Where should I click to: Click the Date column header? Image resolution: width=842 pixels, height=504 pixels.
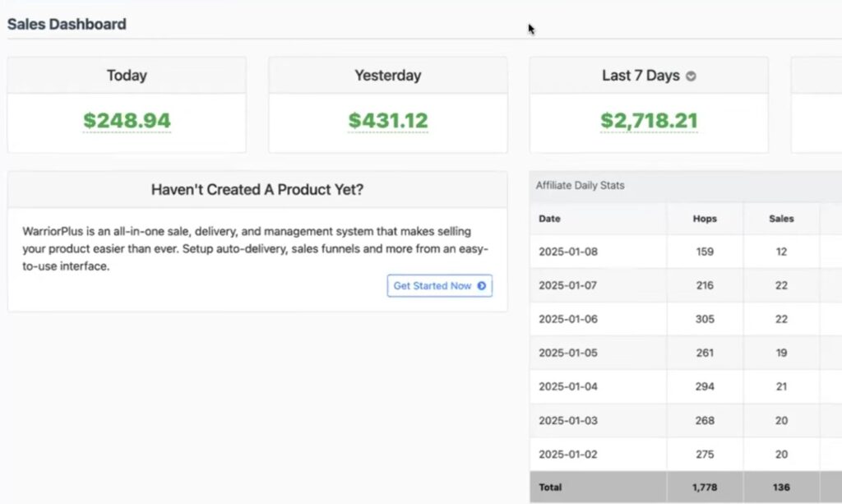click(550, 219)
